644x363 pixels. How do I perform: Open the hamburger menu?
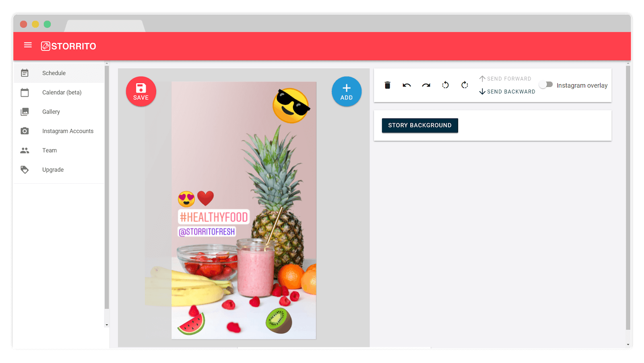28,45
